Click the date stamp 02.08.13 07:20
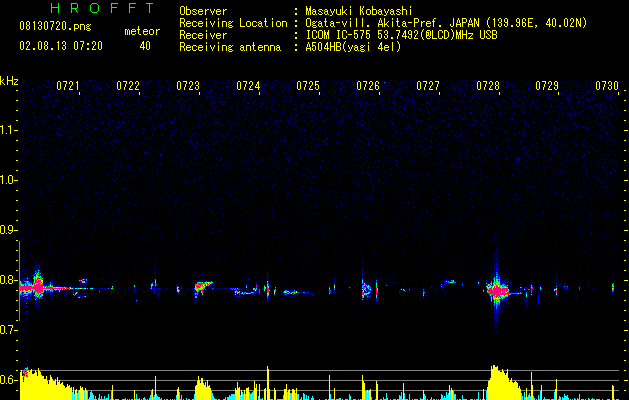The height and width of the screenshot is (400, 629). click(61, 46)
